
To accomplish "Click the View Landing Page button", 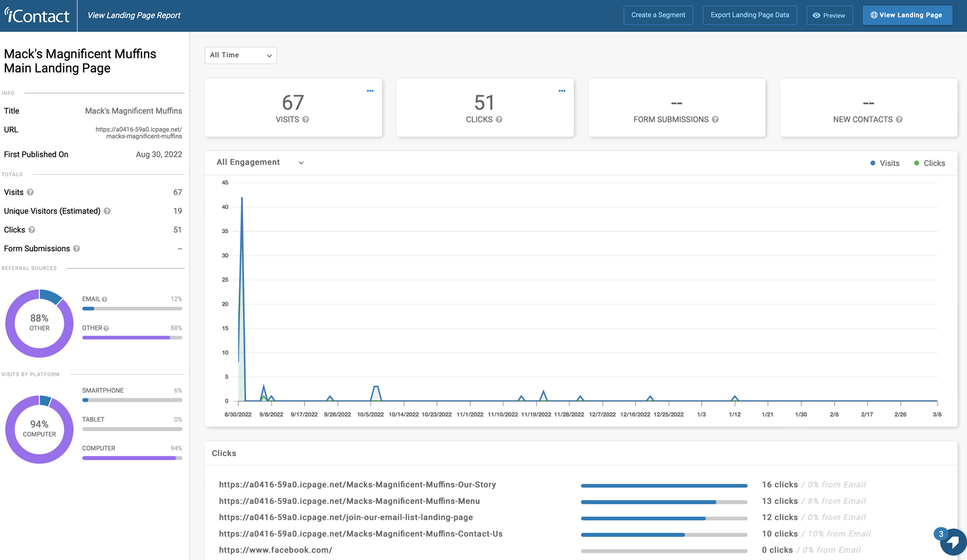I will point(907,15).
